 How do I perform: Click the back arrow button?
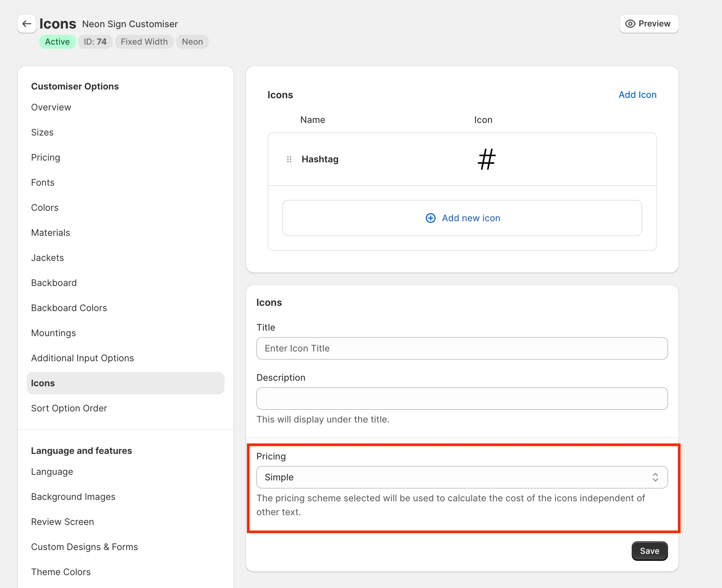tap(27, 24)
